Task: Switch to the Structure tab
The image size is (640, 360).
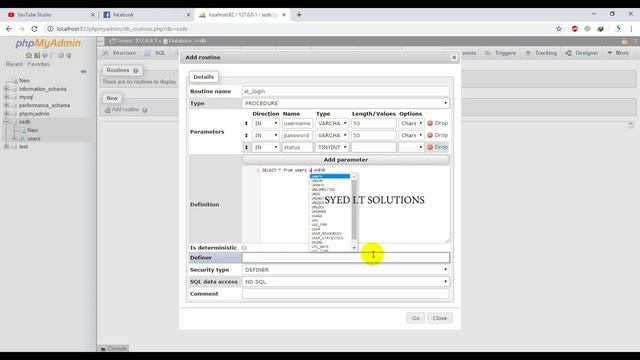Action: [120, 53]
